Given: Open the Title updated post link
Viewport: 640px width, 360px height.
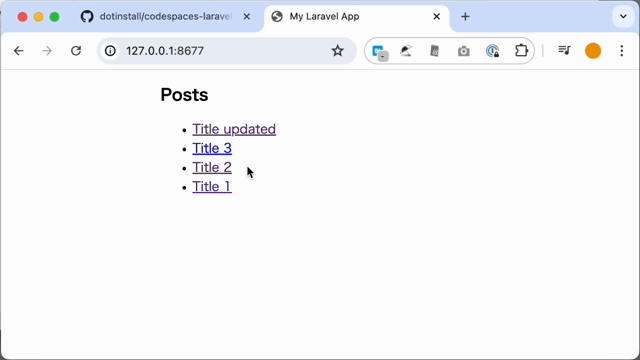Looking at the screenshot, I should [x=234, y=129].
